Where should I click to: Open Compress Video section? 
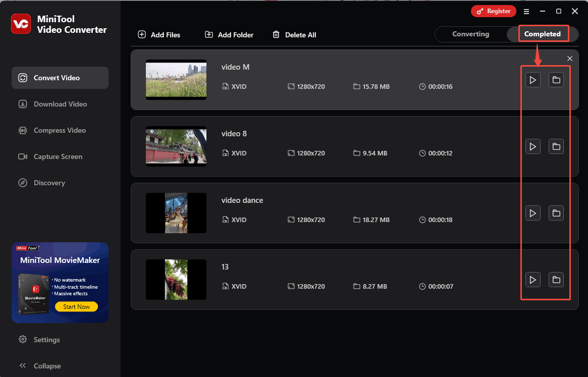pyautogui.click(x=60, y=130)
